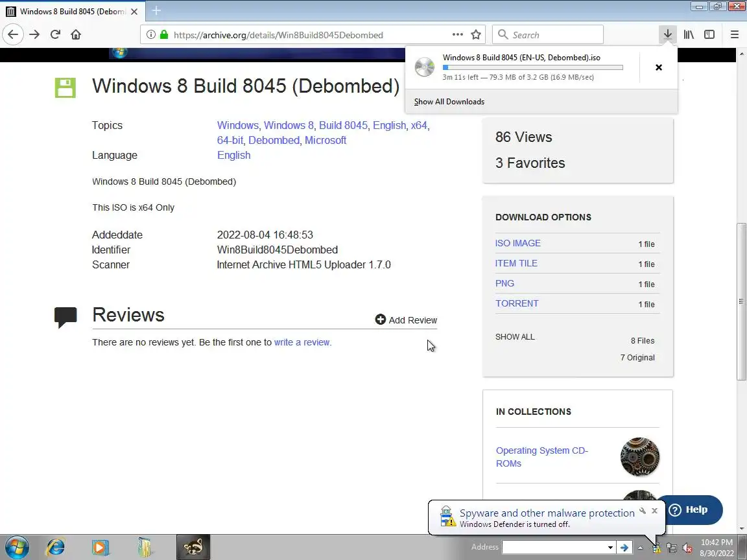
Task: Expand the taskbar Address dropdown arrow
Action: (x=610, y=548)
